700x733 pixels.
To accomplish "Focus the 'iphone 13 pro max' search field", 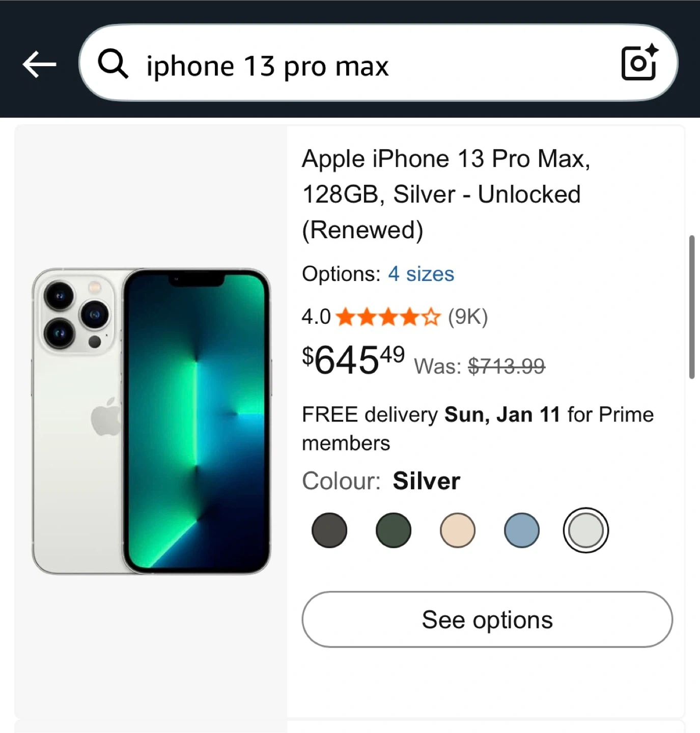I will [356, 65].
